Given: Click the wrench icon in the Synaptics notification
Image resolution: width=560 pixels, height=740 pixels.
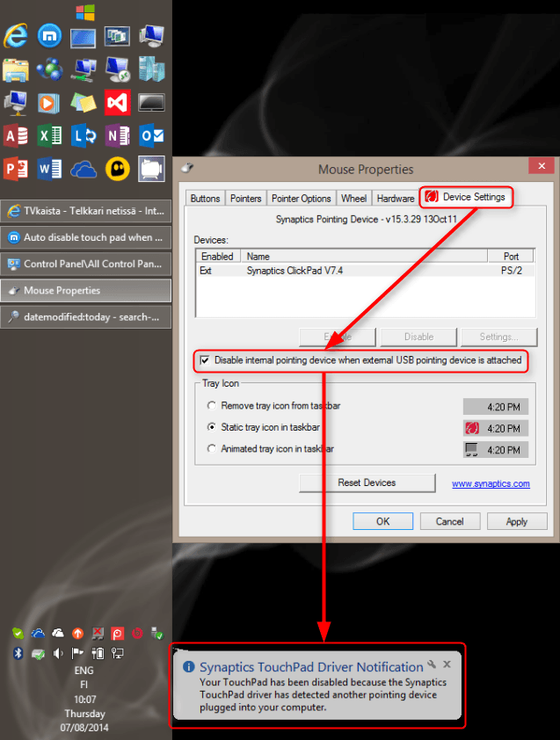Looking at the screenshot, I should [432, 665].
